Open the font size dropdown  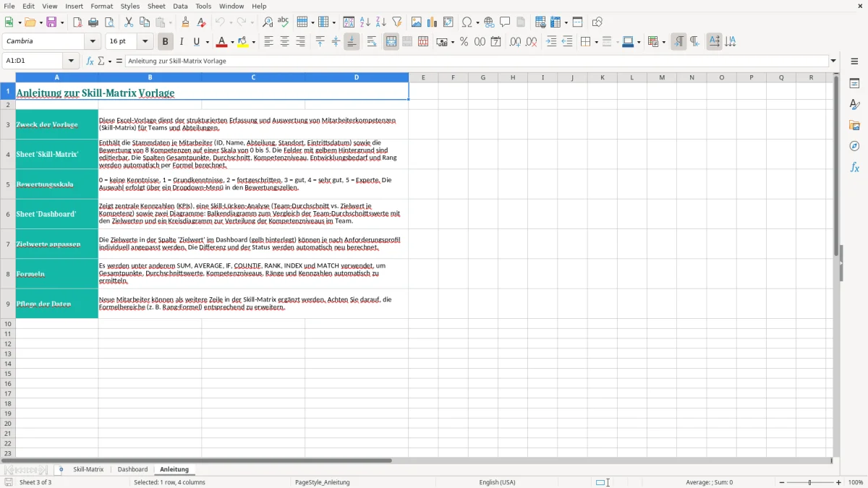[x=145, y=41]
